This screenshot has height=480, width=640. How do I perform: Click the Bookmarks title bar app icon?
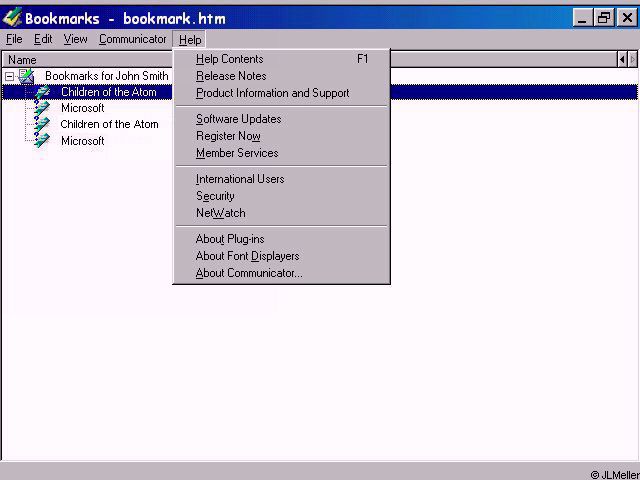(12, 18)
